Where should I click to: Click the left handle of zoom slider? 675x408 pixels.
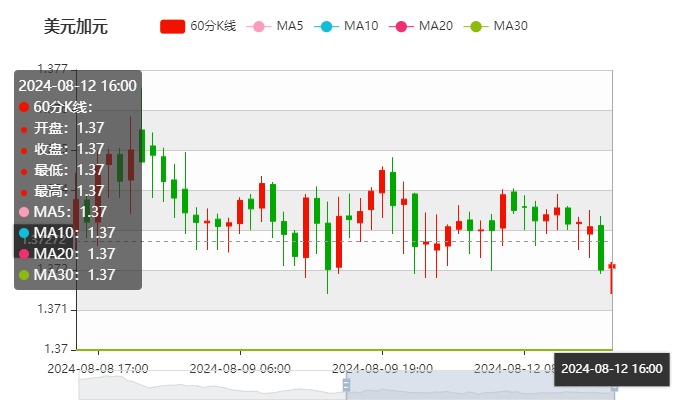pos(346,384)
